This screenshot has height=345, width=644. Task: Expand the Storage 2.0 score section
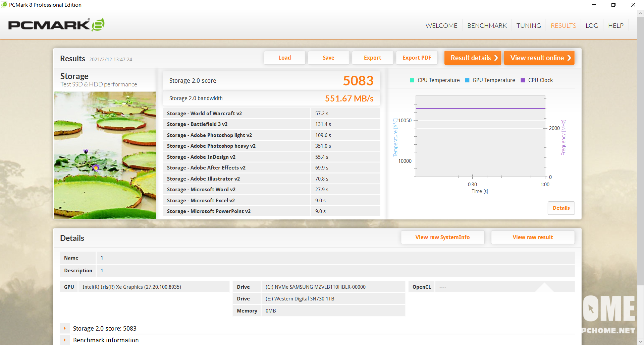65,328
